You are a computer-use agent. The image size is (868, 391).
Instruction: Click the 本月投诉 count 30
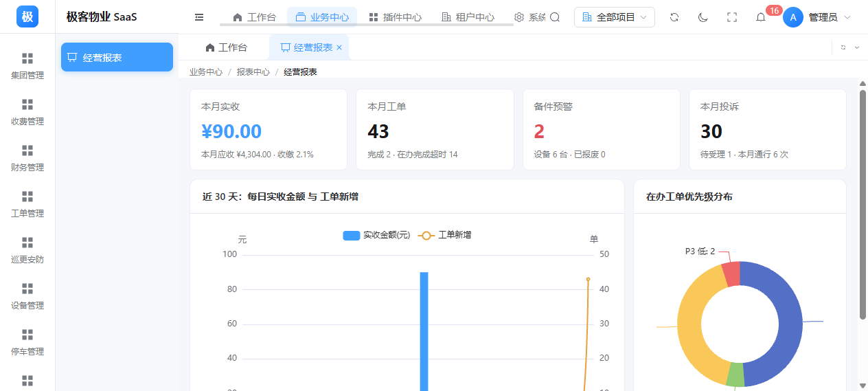tap(711, 131)
